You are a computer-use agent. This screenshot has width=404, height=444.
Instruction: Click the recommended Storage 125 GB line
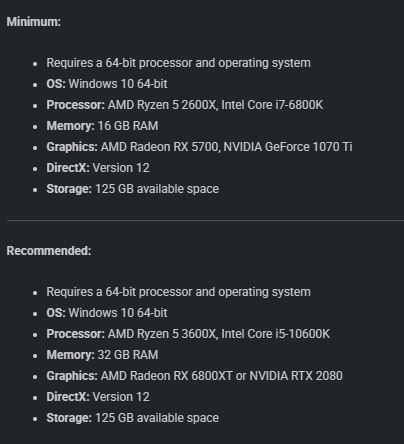pyautogui.click(x=133, y=418)
